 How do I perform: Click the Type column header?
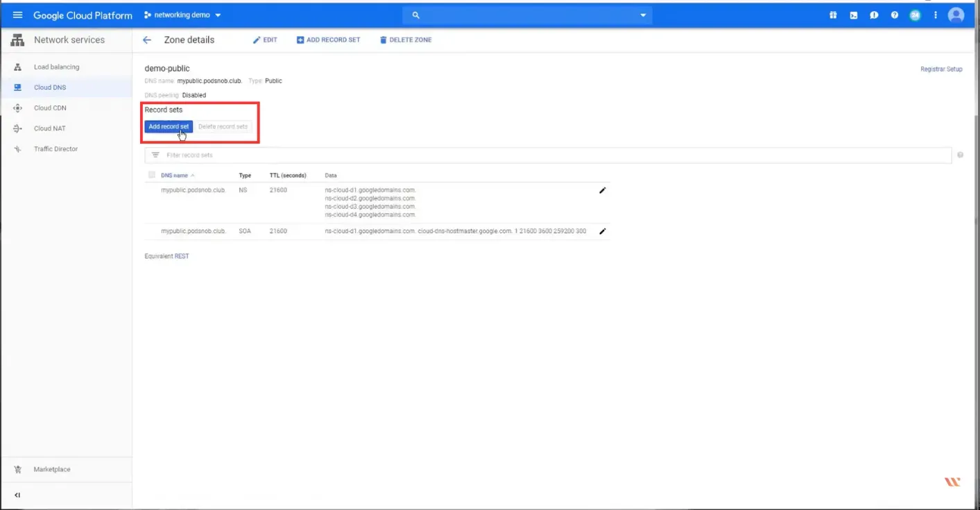pyautogui.click(x=245, y=176)
